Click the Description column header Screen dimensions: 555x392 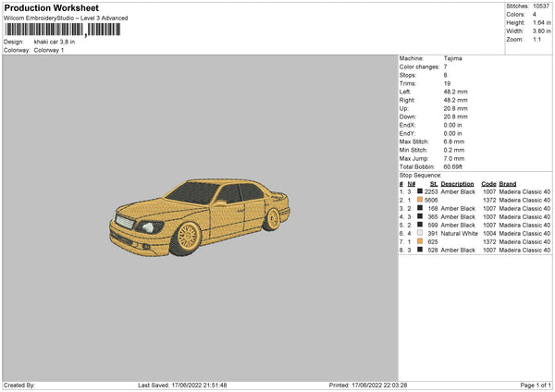pos(458,183)
